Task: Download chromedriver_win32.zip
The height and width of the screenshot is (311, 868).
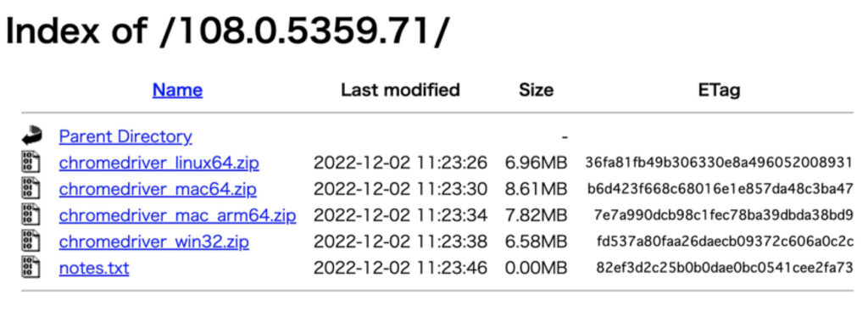Action: point(154,242)
